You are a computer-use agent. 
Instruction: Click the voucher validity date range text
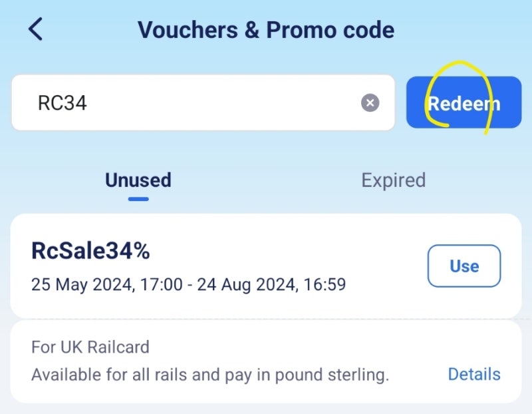point(189,284)
